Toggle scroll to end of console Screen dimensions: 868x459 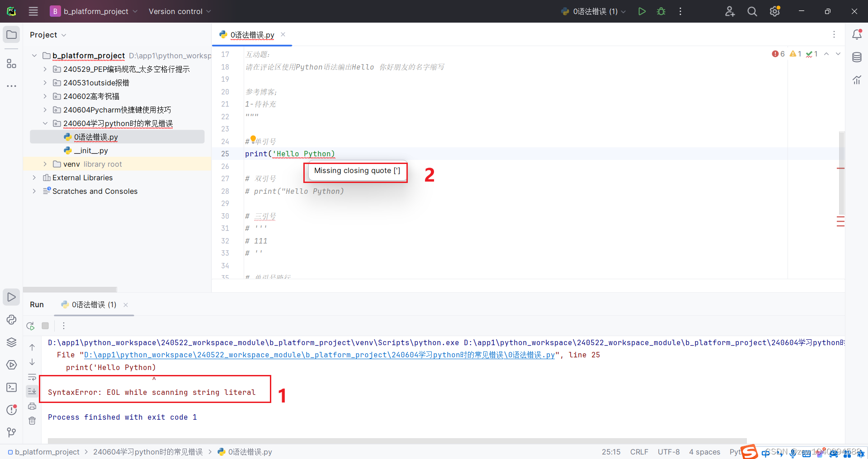coord(32,391)
